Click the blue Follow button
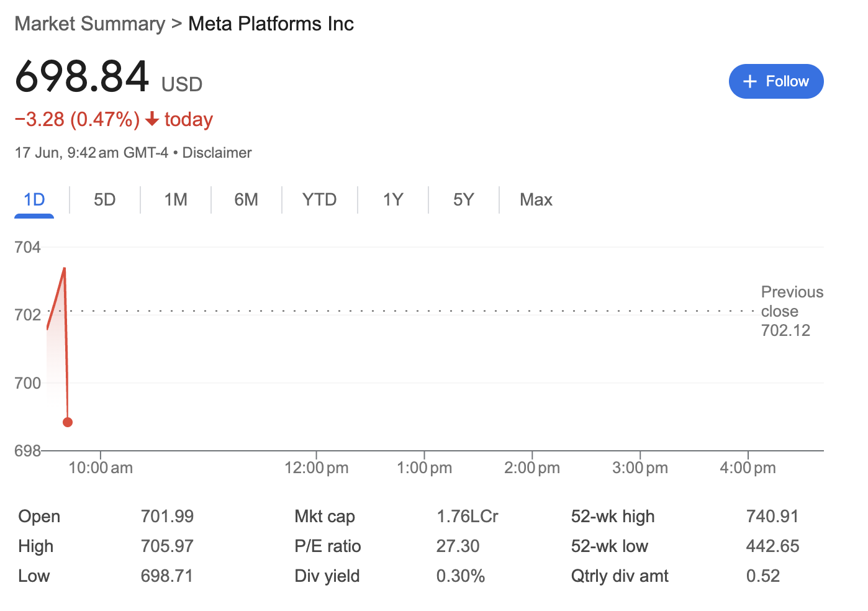 pyautogui.click(x=775, y=81)
